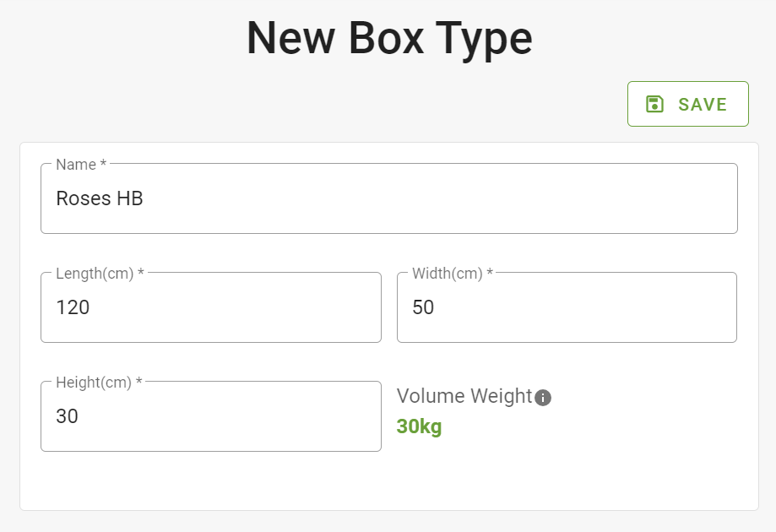This screenshot has height=532, width=776.
Task: Focus the Name input field
Action: pos(389,198)
